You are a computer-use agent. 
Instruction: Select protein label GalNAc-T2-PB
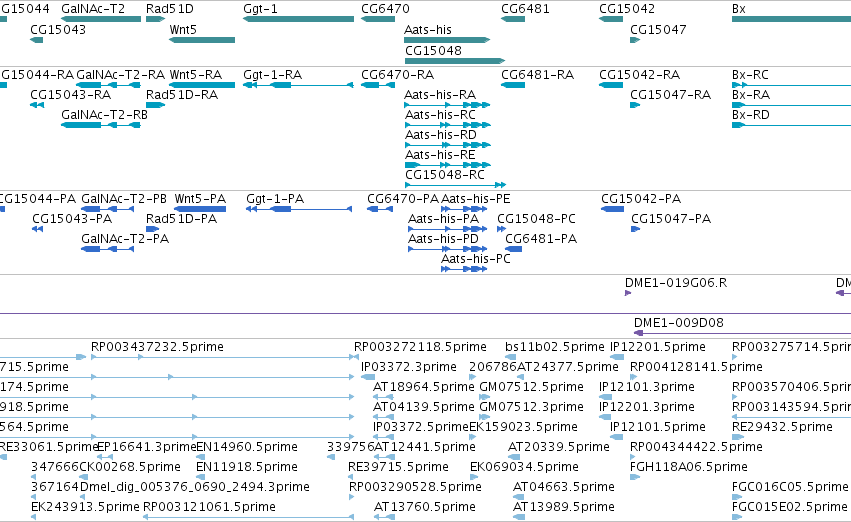click(x=124, y=199)
